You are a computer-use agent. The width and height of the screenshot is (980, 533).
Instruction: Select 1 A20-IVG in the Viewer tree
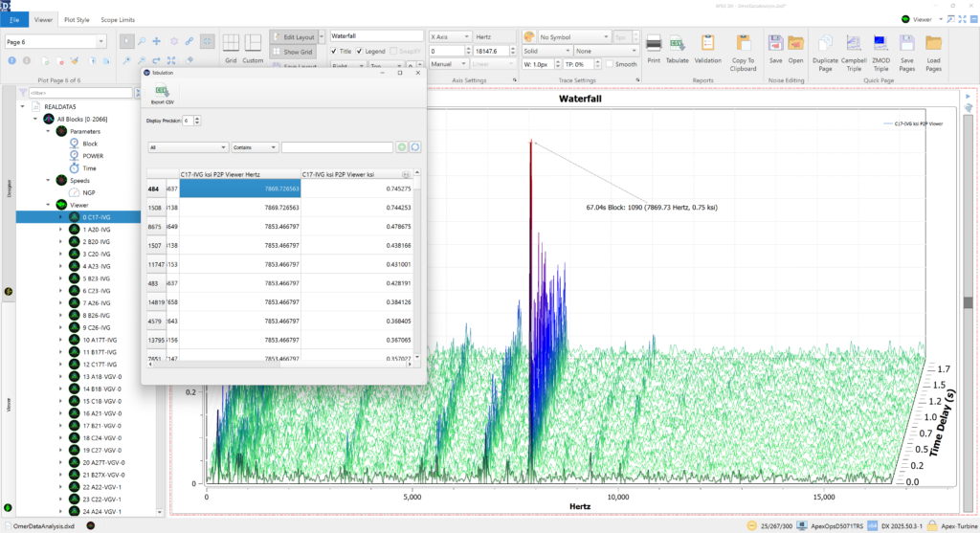97,230
